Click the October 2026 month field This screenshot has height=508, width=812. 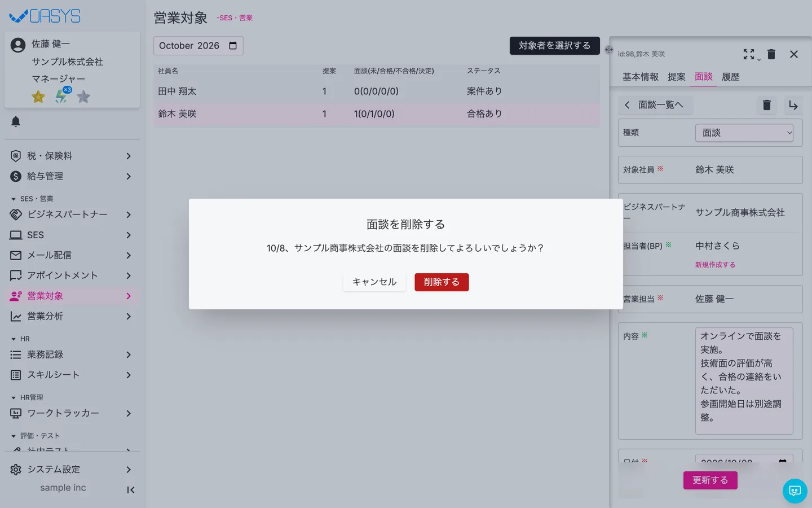tap(198, 46)
